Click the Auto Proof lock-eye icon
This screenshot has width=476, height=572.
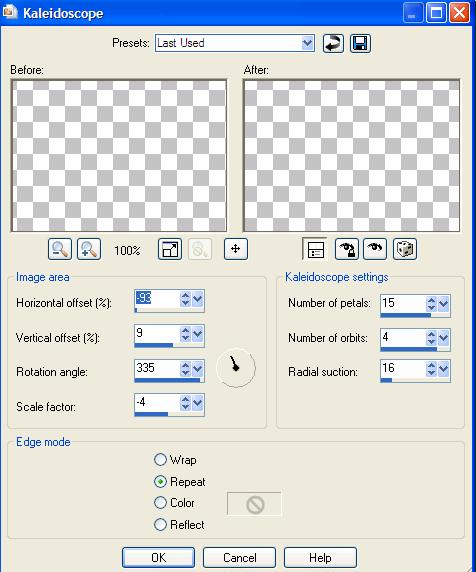[x=347, y=249]
